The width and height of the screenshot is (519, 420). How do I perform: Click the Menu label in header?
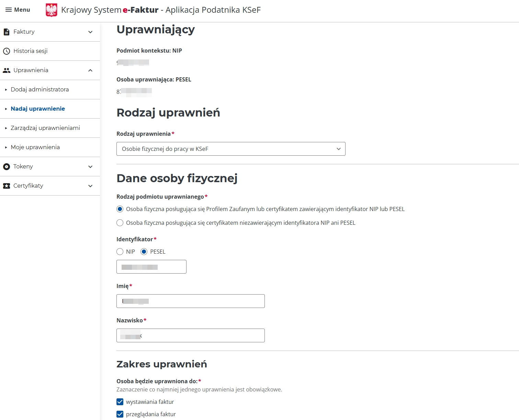pos(22,10)
